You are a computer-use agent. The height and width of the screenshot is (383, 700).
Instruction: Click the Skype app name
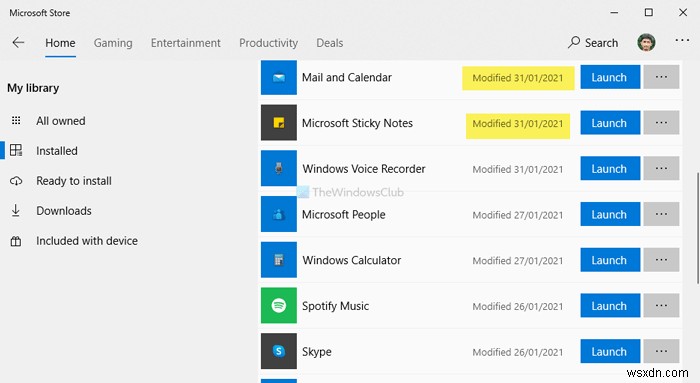click(x=317, y=352)
